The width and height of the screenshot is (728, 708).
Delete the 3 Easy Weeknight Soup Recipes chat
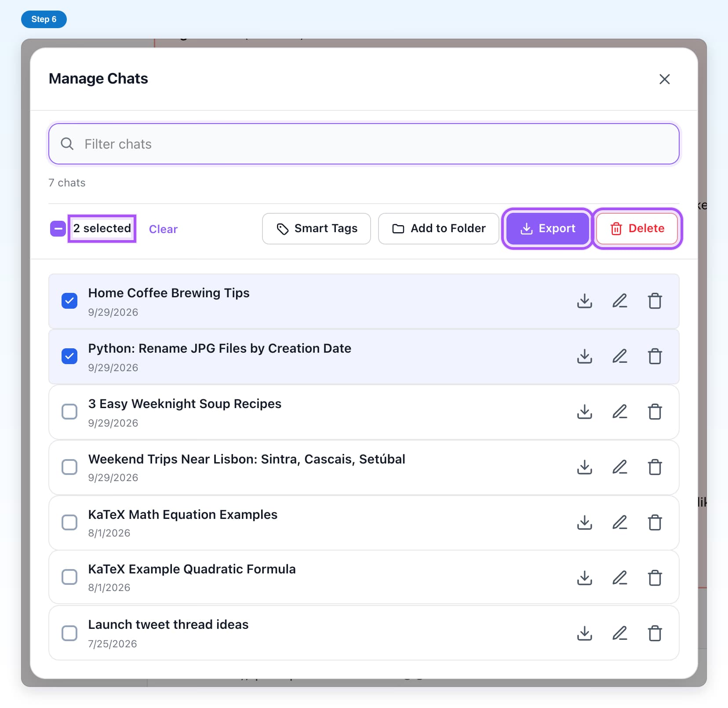tap(655, 412)
